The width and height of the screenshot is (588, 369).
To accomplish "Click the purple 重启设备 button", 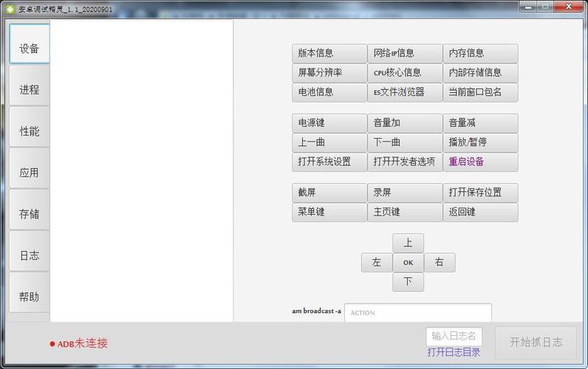I will click(480, 162).
